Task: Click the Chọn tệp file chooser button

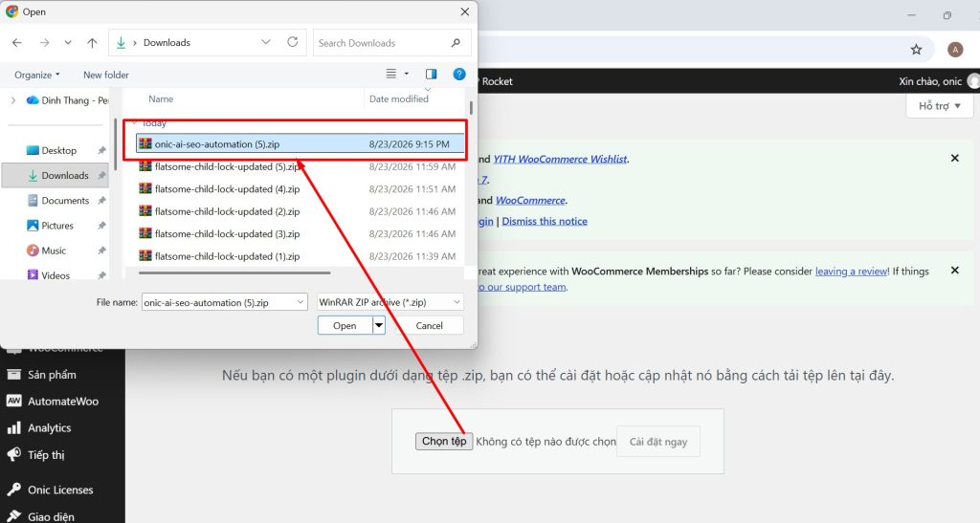Action: pos(444,441)
